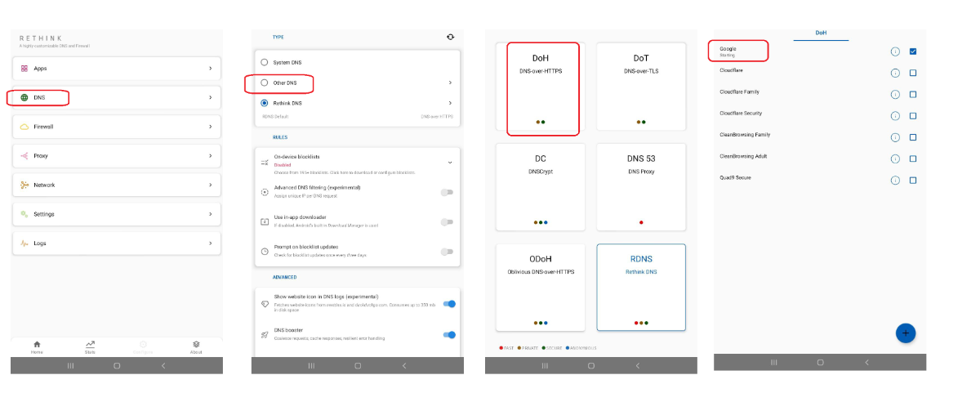The image size is (980, 402).
Task: Select the Other DNS radio button
Action: point(264,83)
